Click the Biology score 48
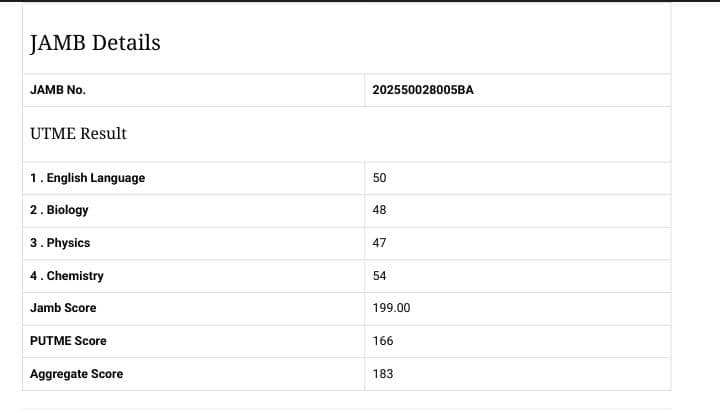The height and width of the screenshot is (413, 720). (x=379, y=210)
